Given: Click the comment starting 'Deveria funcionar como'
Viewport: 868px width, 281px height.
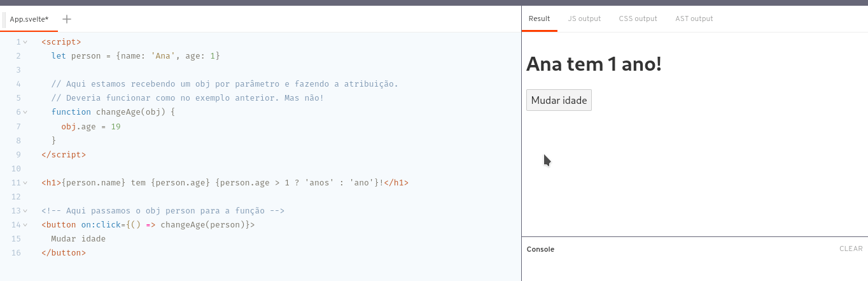Looking at the screenshot, I should click(x=188, y=98).
